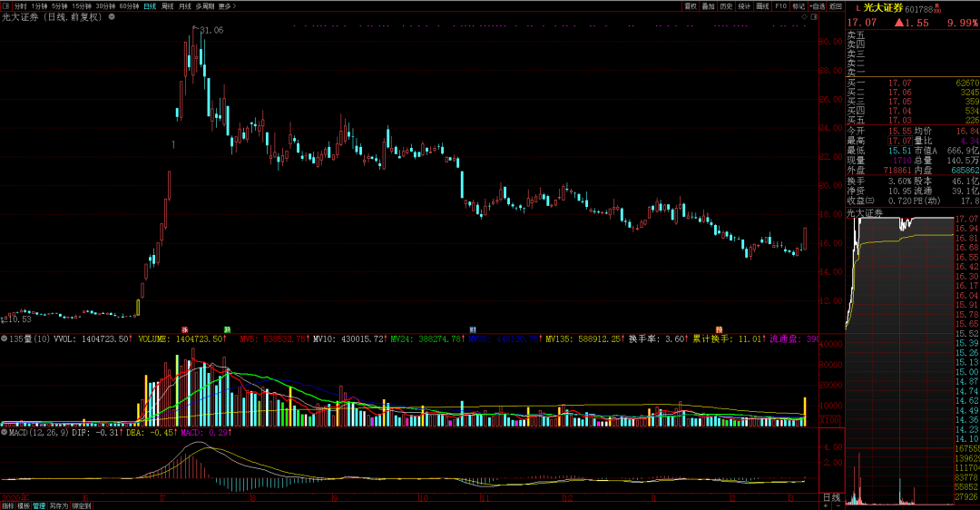The width and height of the screenshot is (980, 510).
Task: Click the 10.53 low price label
Action: tap(18, 319)
